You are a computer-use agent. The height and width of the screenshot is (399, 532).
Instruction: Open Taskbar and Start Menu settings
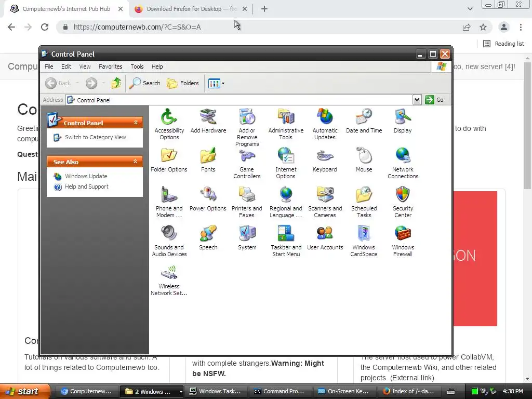click(286, 241)
